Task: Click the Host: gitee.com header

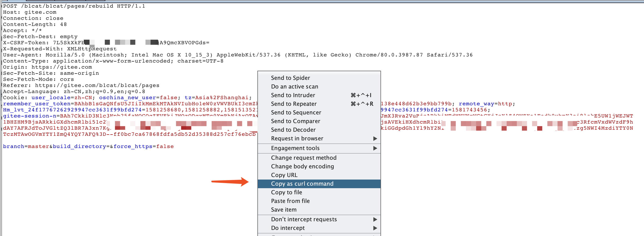Action: [30, 12]
